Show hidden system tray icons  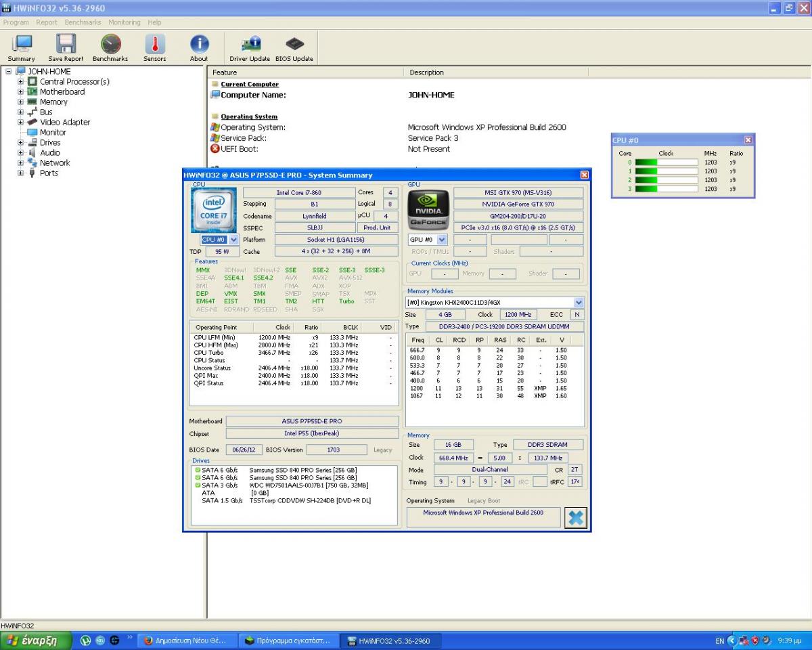pos(731,641)
